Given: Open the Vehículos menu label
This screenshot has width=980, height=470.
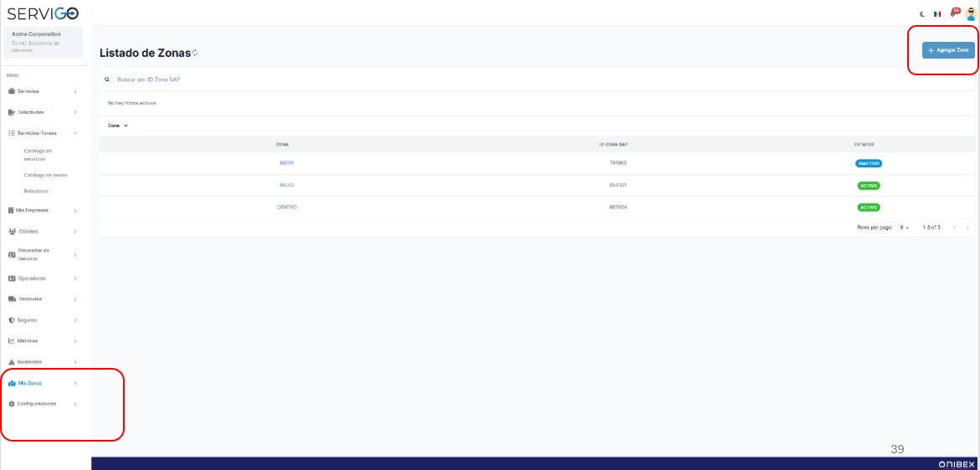Looking at the screenshot, I should click(31, 299).
